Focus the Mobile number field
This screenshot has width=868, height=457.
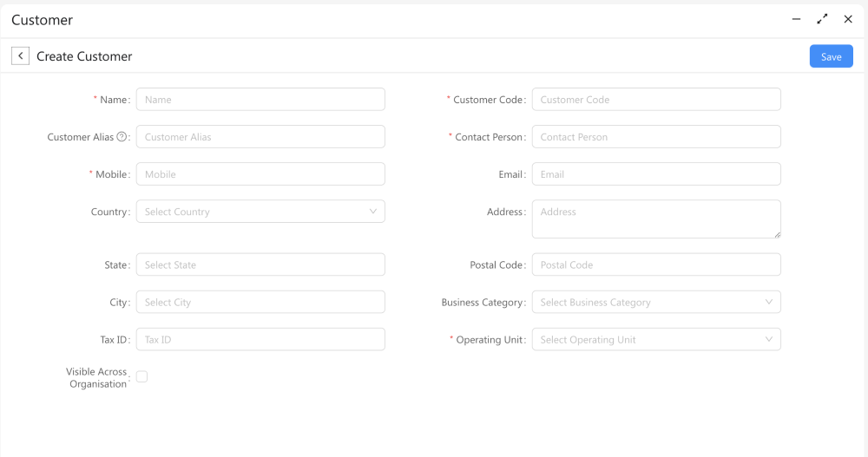[x=260, y=174]
